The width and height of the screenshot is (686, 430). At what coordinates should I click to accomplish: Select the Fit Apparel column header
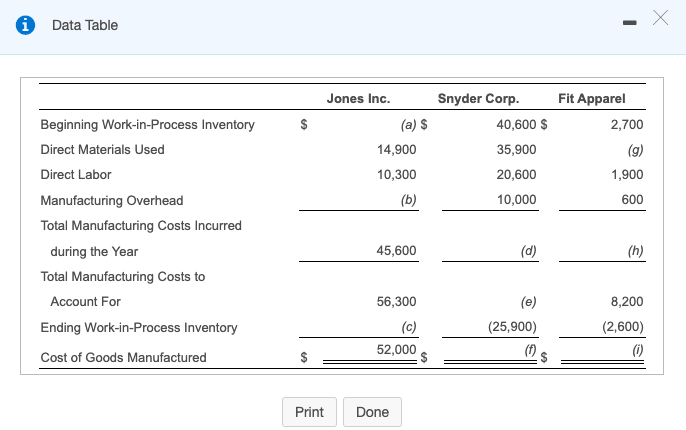(x=592, y=98)
